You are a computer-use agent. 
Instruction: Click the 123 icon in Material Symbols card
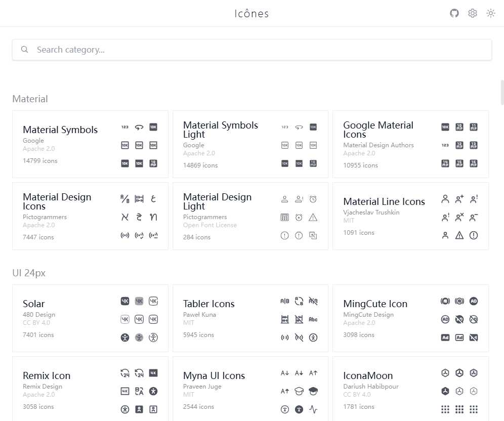125,127
